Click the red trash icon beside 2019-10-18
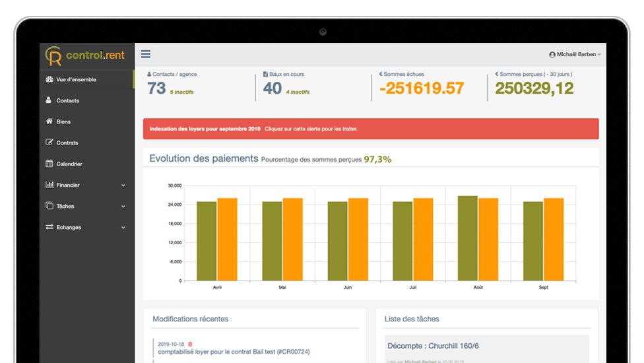 [191, 344]
